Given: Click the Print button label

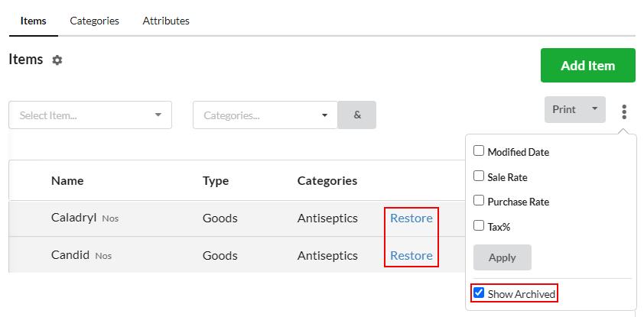Looking at the screenshot, I should pyautogui.click(x=564, y=109).
